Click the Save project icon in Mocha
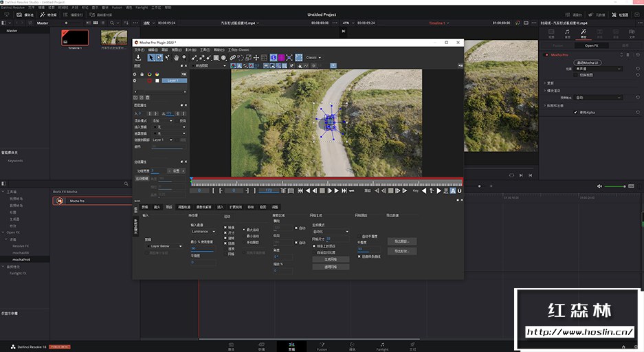The height and width of the screenshot is (352, 644). pos(138,58)
